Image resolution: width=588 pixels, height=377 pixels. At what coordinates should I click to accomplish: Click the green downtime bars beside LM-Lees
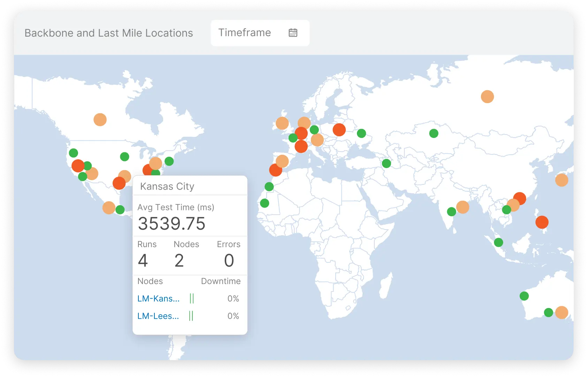tap(191, 316)
